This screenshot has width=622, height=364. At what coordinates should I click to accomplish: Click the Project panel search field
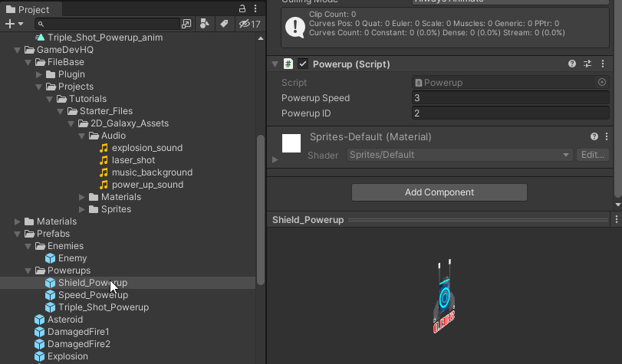[107, 24]
